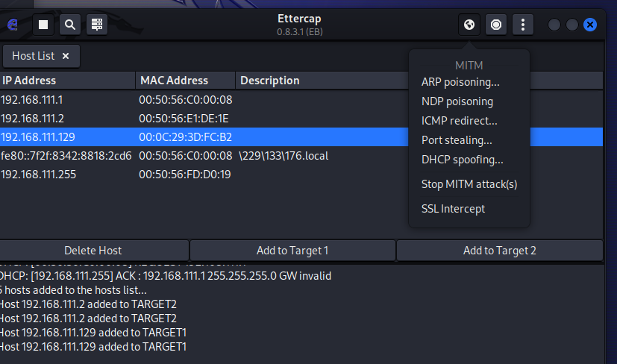
Task: Minimize the Ettercap window using first round button
Action: [x=554, y=25]
